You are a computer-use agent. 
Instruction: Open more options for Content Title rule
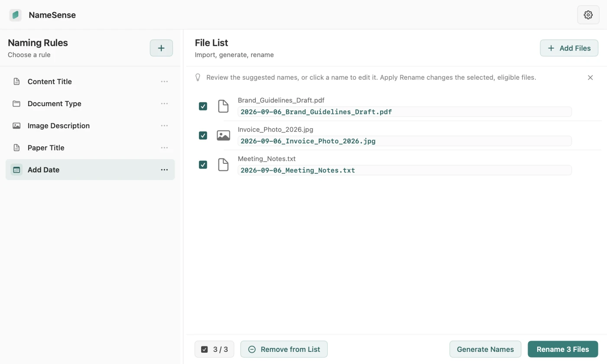[164, 81]
